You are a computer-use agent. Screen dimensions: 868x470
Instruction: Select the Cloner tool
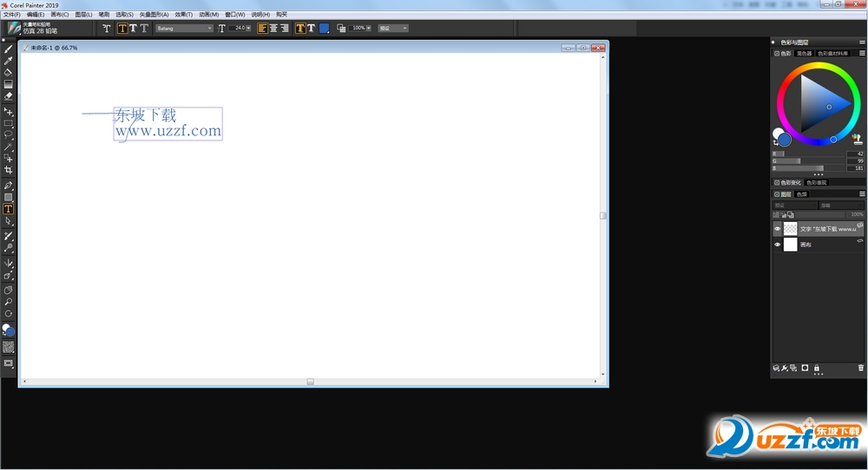pyautogui.click(x=9, y=236)
